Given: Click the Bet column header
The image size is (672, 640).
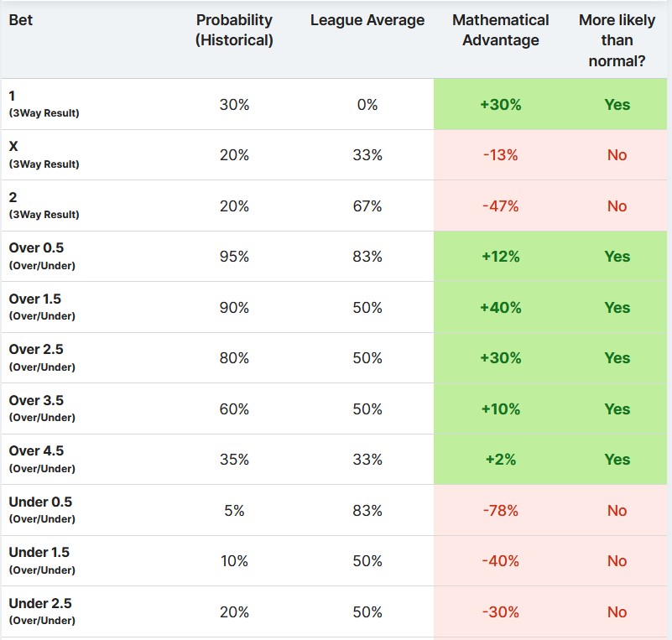Looking at the screenshot, I should [21, 20].
